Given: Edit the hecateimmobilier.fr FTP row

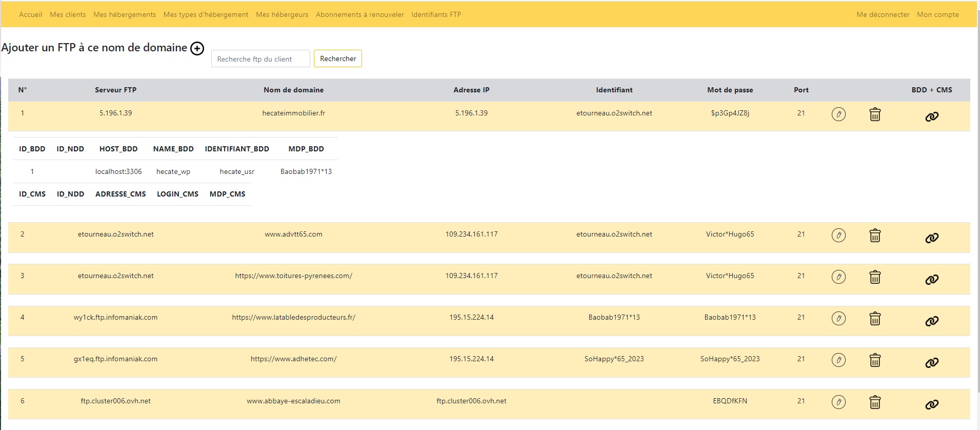Looking at the screenshot, I should (838, 114).
